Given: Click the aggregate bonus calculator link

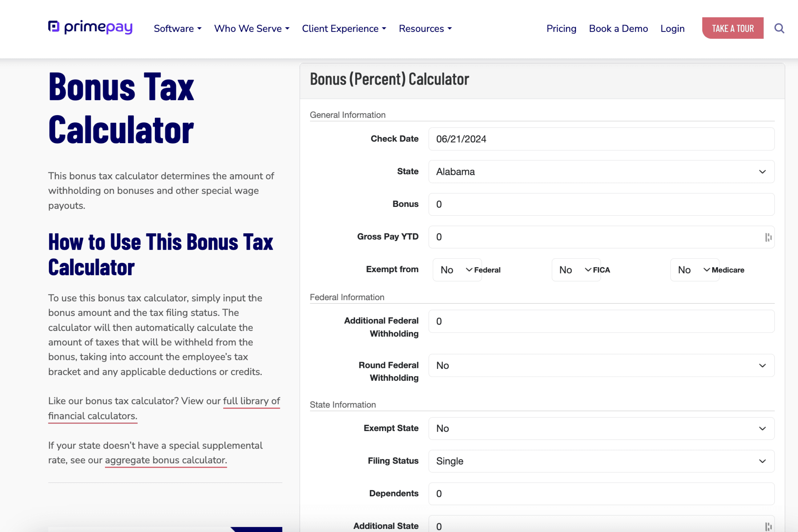Looking at the screenshot, I should pyautogui.click(x=165, y=460).
